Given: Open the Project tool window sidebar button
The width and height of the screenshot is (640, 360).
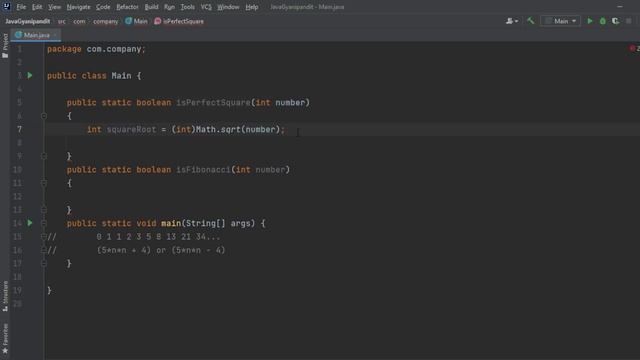Looking at the screenshot, I should (x=5, y=46).
